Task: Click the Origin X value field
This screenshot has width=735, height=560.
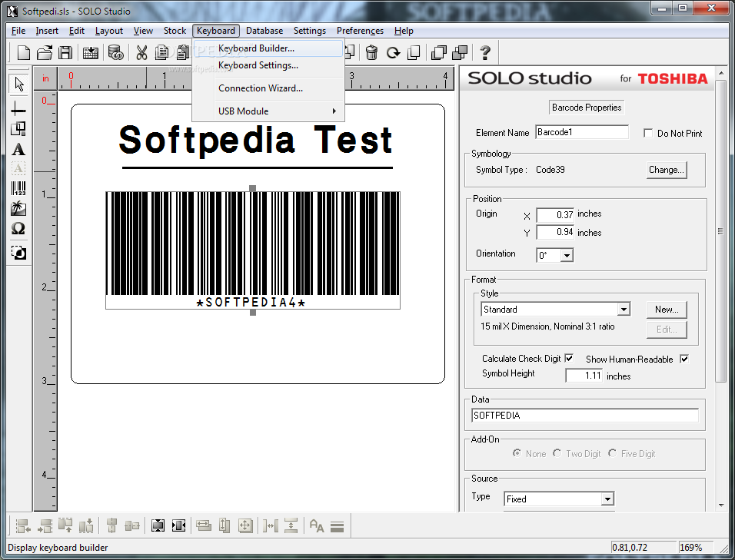Action: [x=555, y=215]
